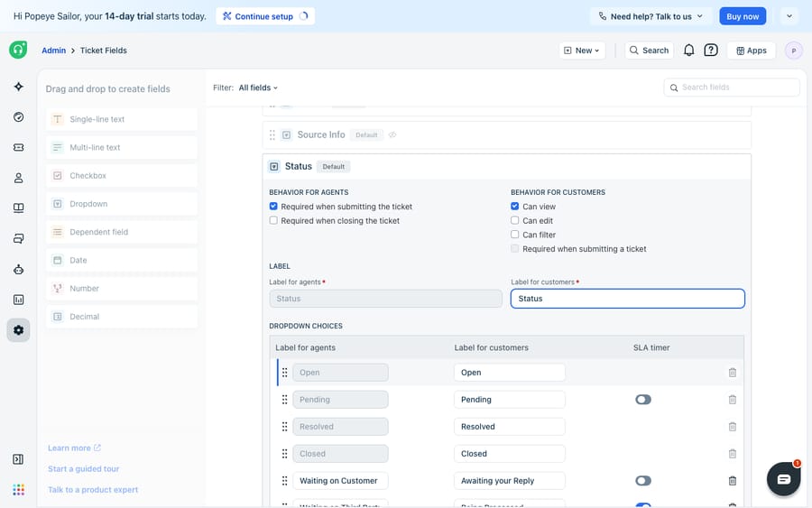Edit the Awaiting your Reply customer label
Screen dimensions: 812x508
[x=510, y=481]
